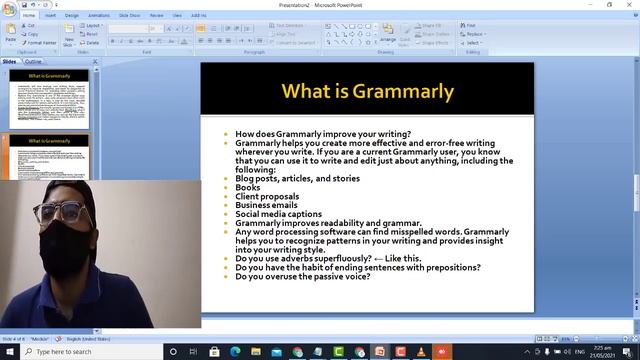Open Task View on taskbar
The height and width of the screenshot is (360, 640).
(193, 351)
